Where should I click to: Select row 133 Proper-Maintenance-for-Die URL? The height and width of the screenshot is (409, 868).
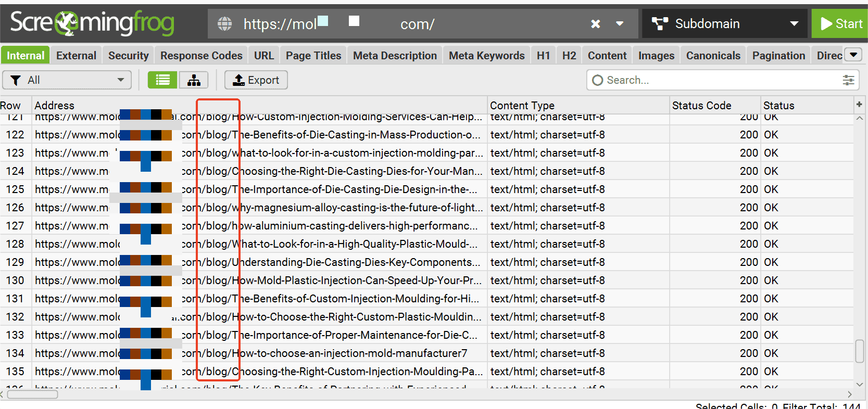pos(259,335)
